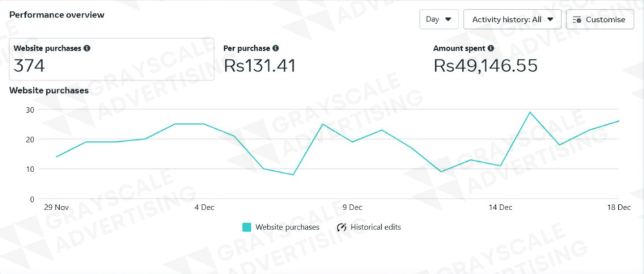Click the 14 Dec axis label

click(x=500, y=208)
